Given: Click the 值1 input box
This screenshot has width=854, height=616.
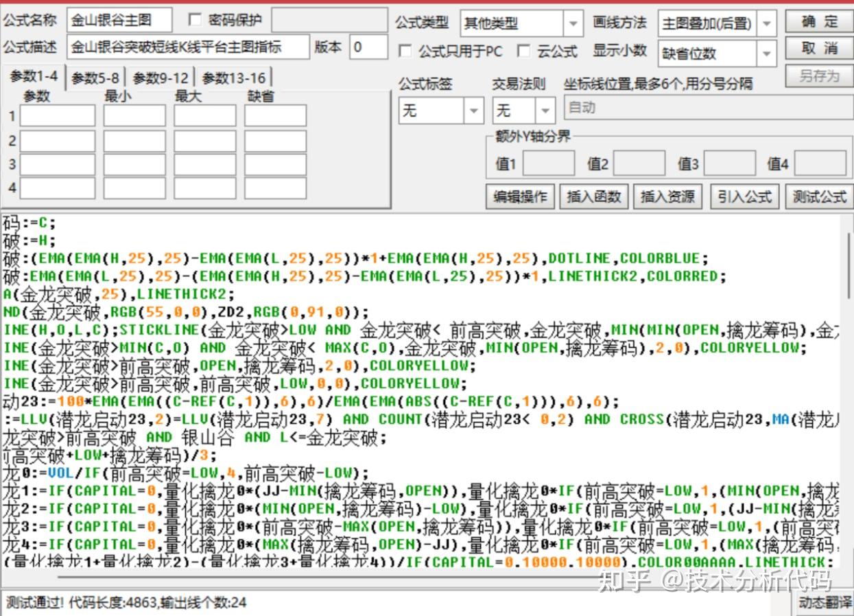Looking at the screenshot, I should [x=549, y=163].
